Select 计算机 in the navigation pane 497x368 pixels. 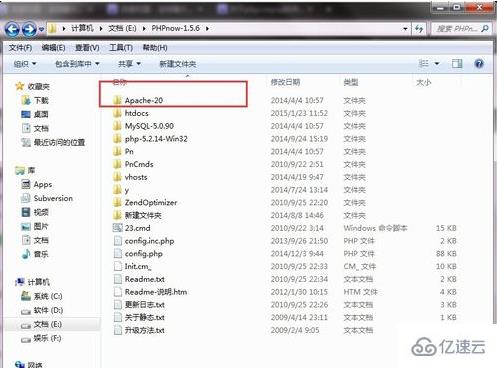pyautogui.click(x=39, y=282)
